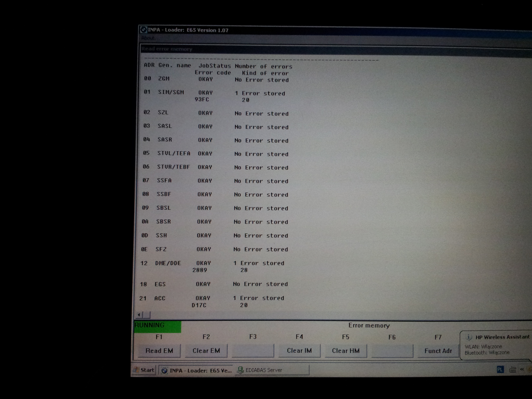Open the Windows Start menu
The height and width of the screenshot is (399, 532).
[144, 370]
